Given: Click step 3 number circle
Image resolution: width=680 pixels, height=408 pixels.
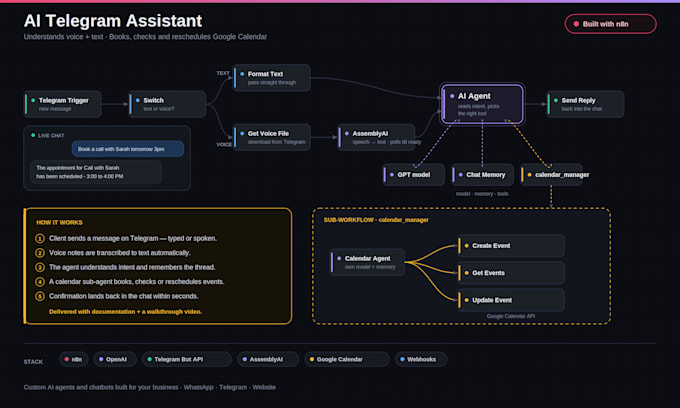Looking at the screenshot, I should coord(40,267).
